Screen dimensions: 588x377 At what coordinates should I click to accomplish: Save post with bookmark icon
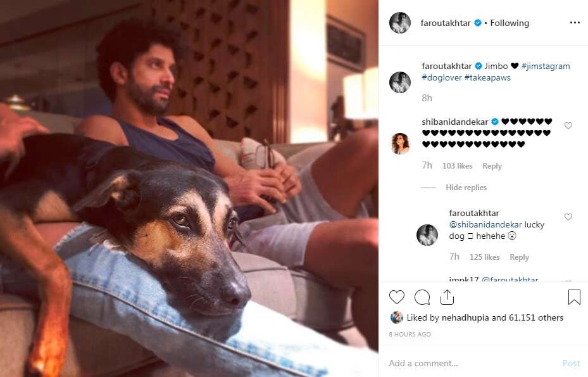574,297
